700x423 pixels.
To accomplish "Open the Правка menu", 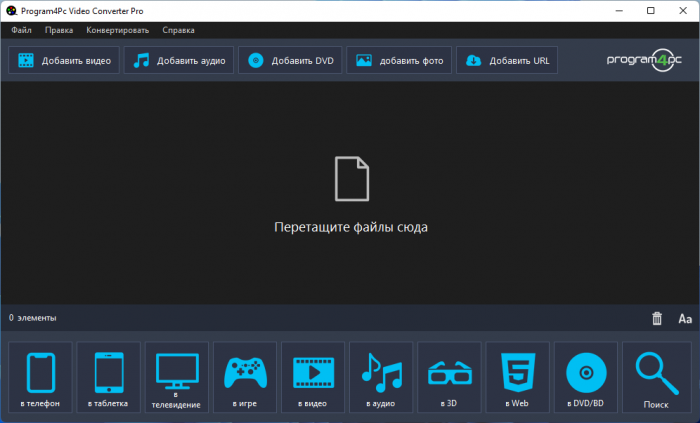I will (59, 30).
